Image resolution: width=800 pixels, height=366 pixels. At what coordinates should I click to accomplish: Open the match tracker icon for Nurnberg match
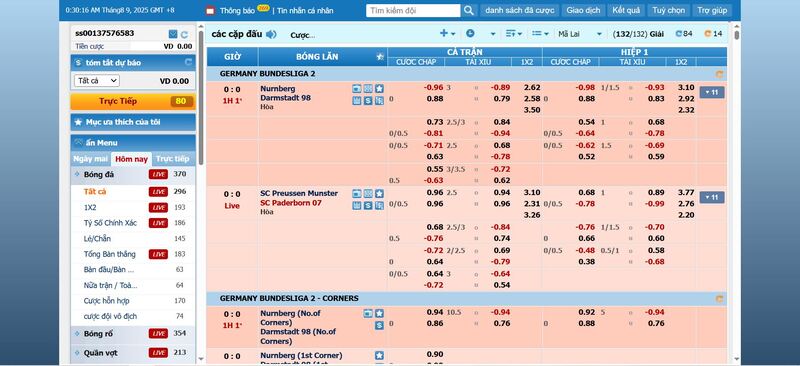tap(368, 88)
